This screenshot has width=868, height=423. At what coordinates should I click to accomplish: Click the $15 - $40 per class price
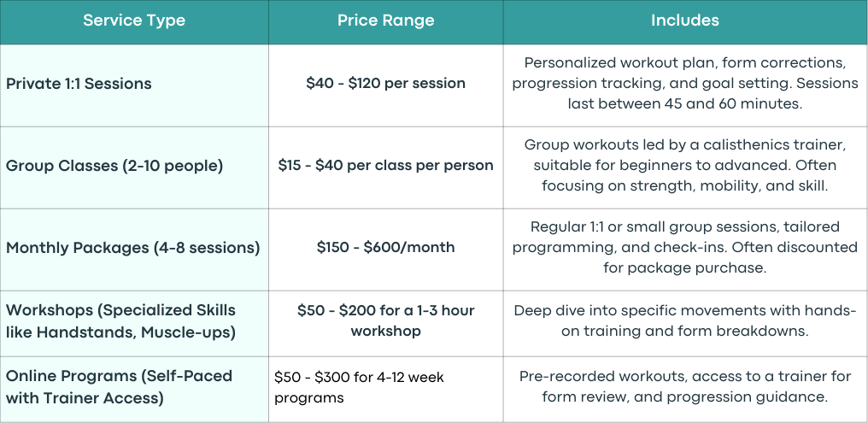[x=386, y=167]
